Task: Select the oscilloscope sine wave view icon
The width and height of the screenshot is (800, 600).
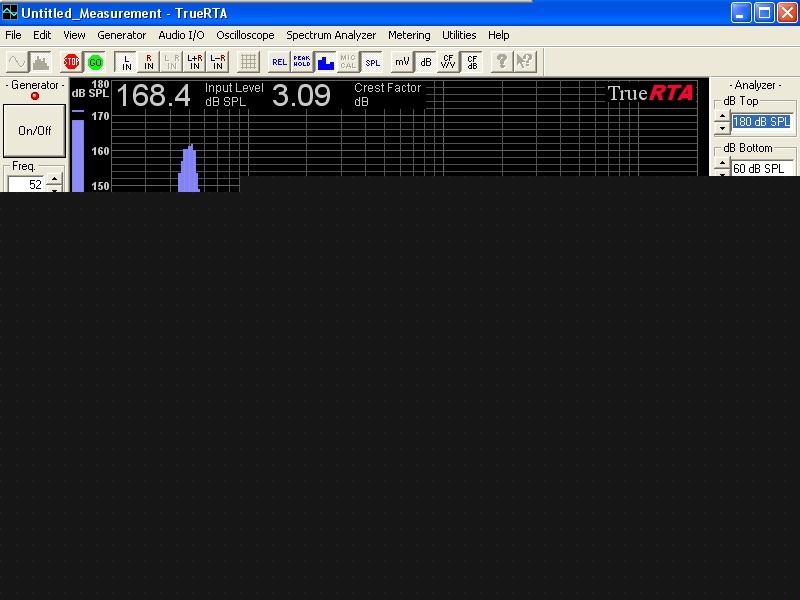Action: [x=16, y=62]
